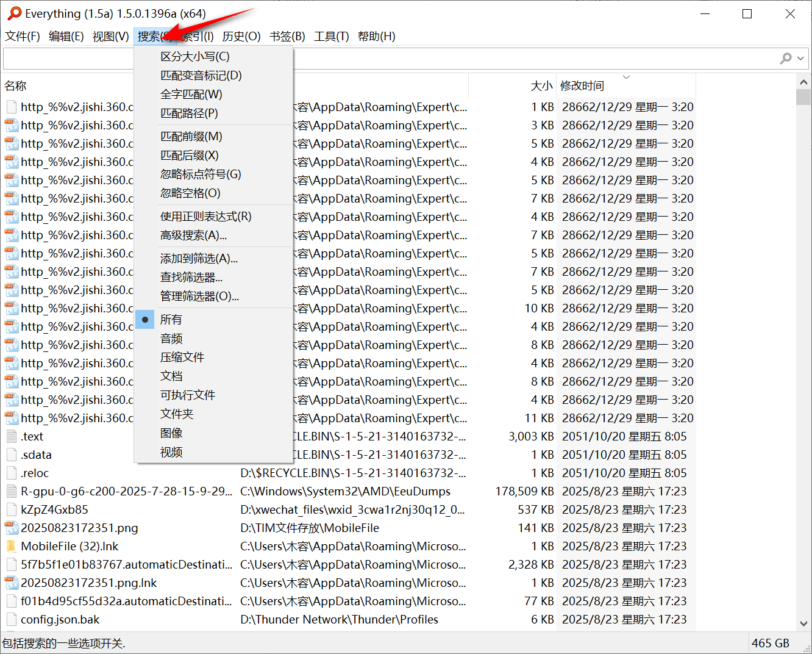This screenshot has height=654, width=812.
Task: Toggle 匹配后缀(X) option
Action: 214,155
